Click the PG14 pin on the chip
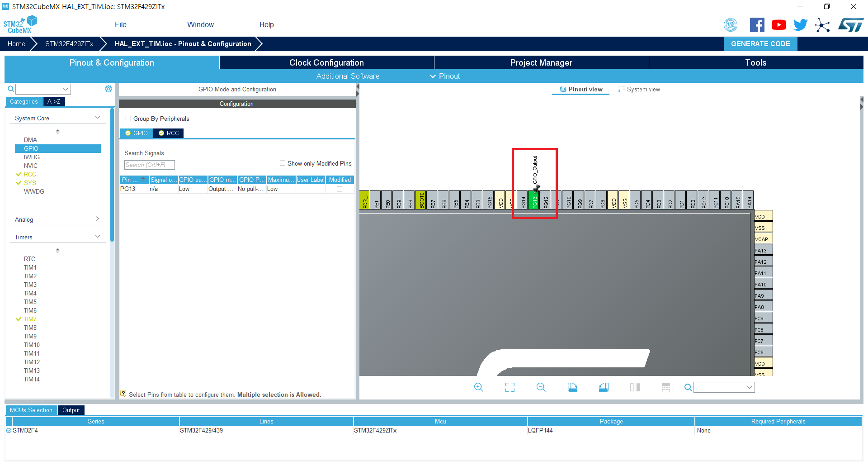 tap(523, 200)
